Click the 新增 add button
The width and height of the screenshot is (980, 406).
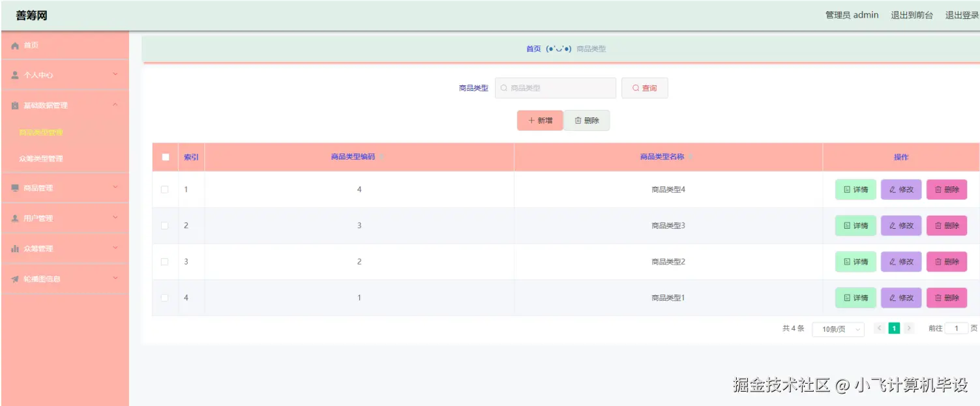point(540,121)
